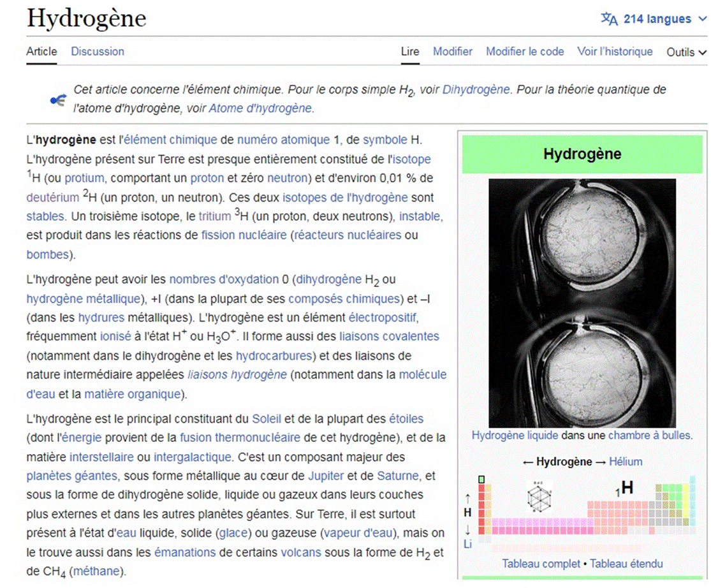Follow the Soleil link
711x588 pixels.
pyautogui.click(x=266, y=419)
